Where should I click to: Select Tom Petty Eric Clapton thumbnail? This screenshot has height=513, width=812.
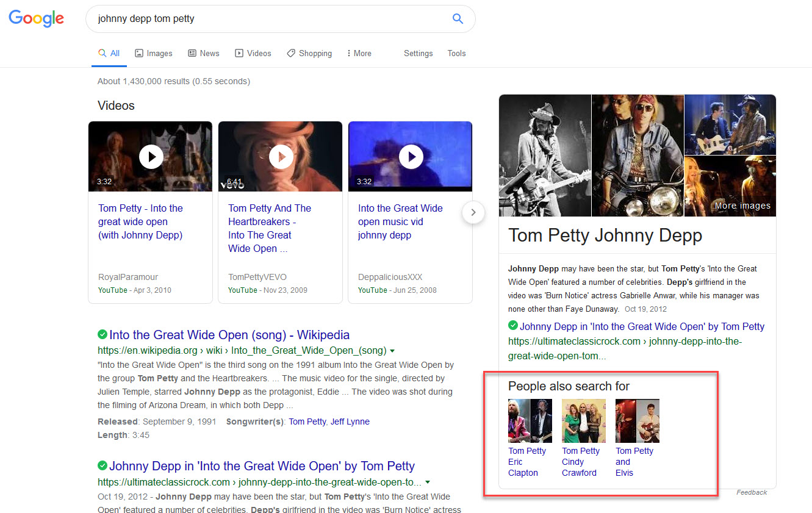click(x=530, y=421)
